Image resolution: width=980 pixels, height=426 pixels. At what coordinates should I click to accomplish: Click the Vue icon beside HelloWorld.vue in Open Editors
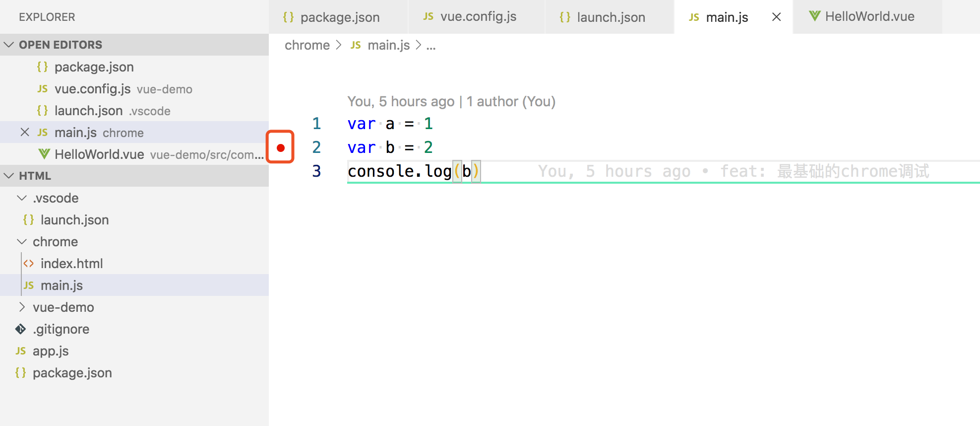point(44,154)
